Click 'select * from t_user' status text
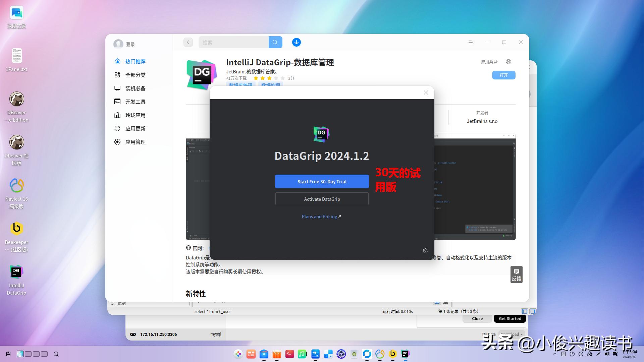 (213, 311)
